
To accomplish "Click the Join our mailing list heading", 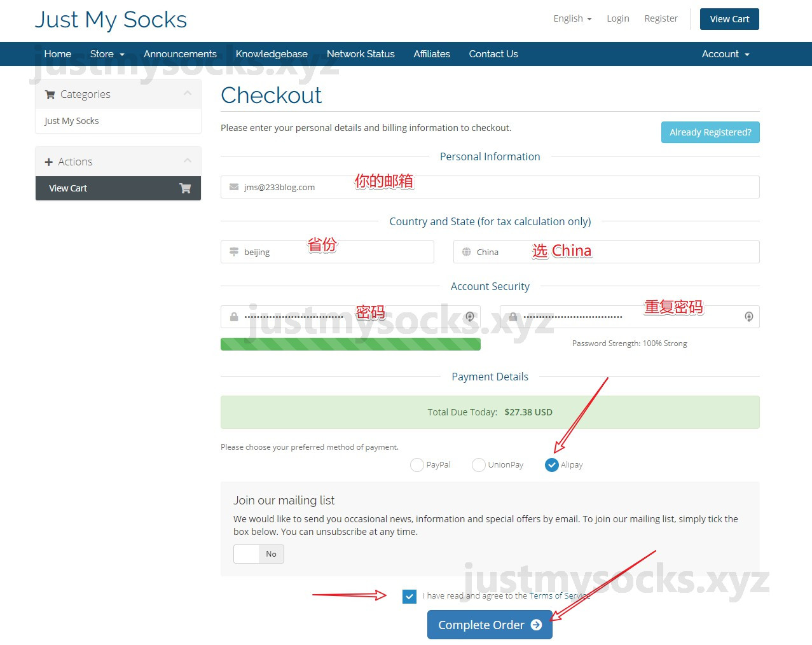I will tap(284, 501).
